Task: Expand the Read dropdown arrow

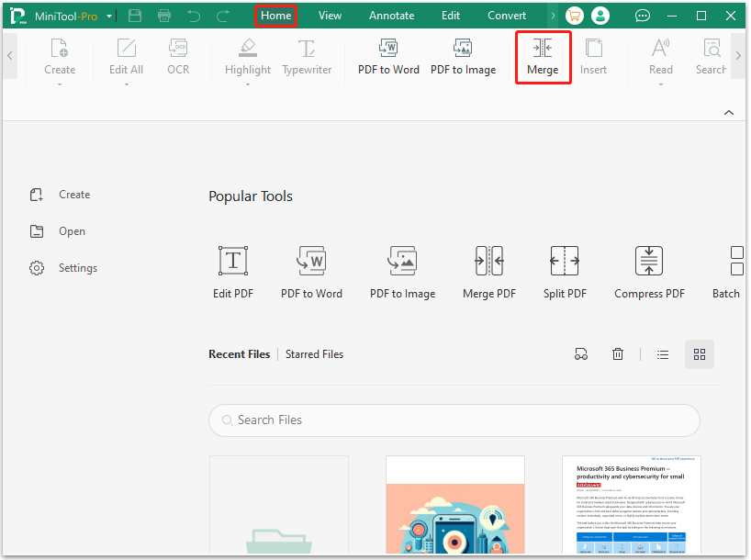Action: (661, 84)
